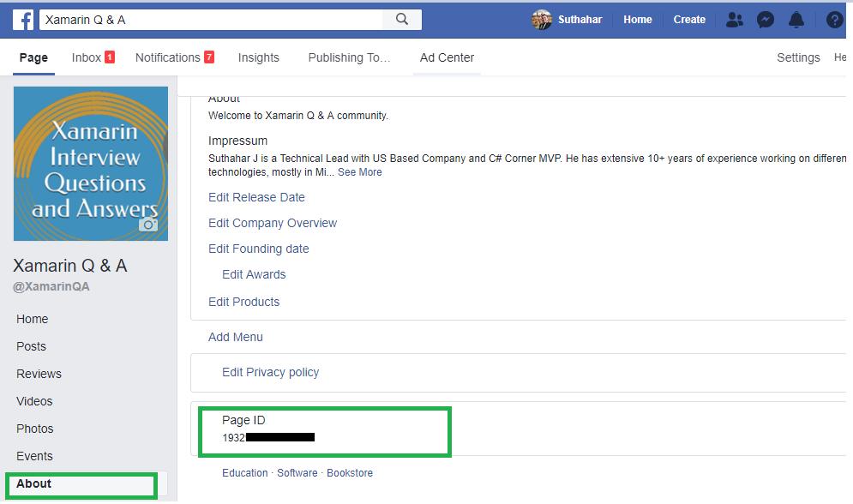Click Edit Company Overview
The width and height of the screenshot is (853, 504).
pos(273,223)
